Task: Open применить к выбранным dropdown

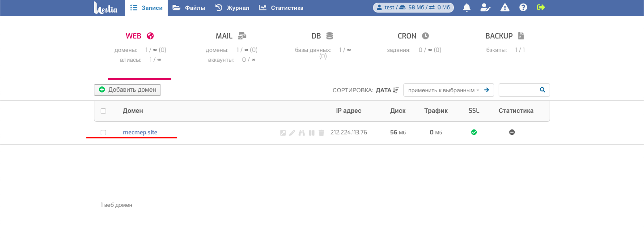Action: [x=443, y=90]
